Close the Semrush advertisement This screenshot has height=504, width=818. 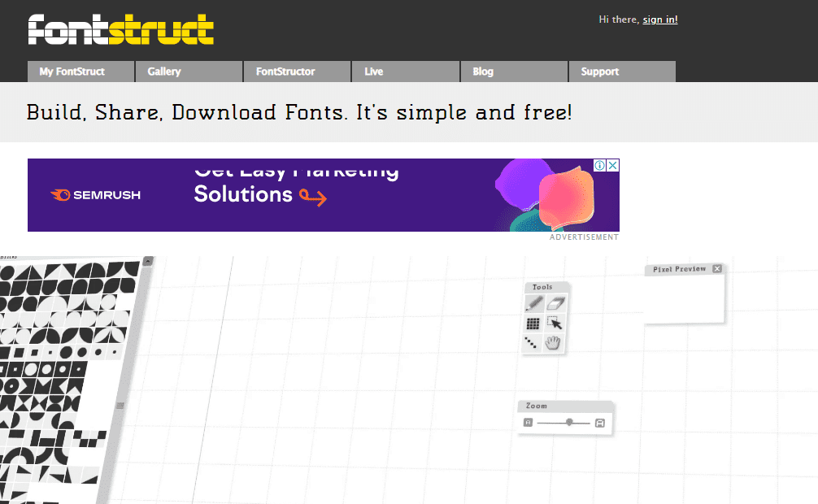point(613,165)
